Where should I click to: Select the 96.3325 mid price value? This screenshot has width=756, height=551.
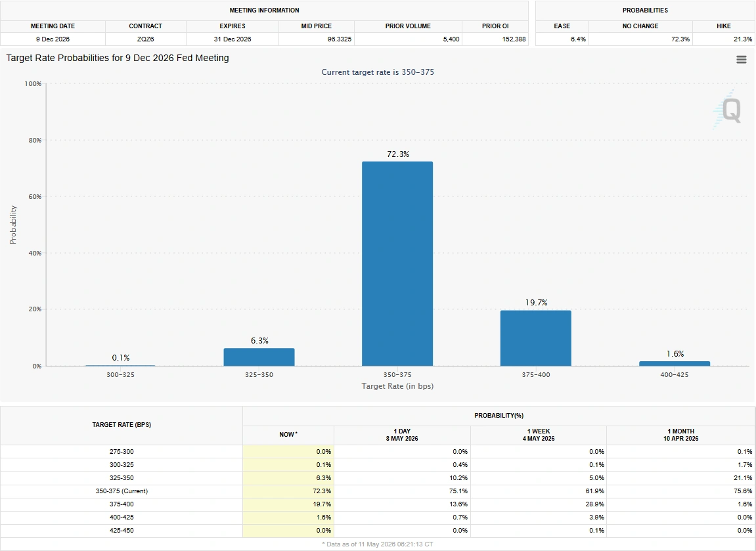point(340,39)
